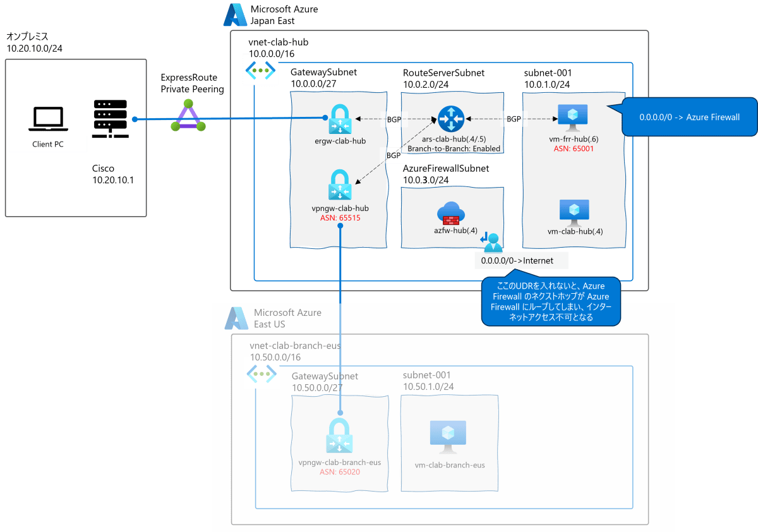Click the Azure logo beside East US
The width and height of the screenshot is (758, 532).
click(237, 318)
